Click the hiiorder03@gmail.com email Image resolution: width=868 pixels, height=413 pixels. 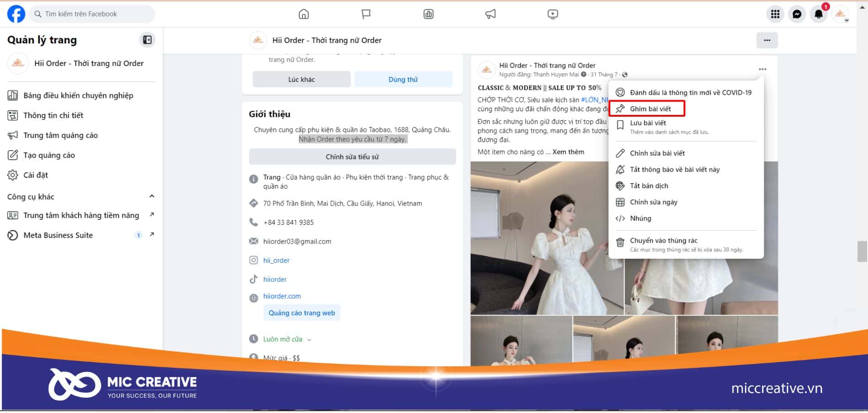click(297, 241)
